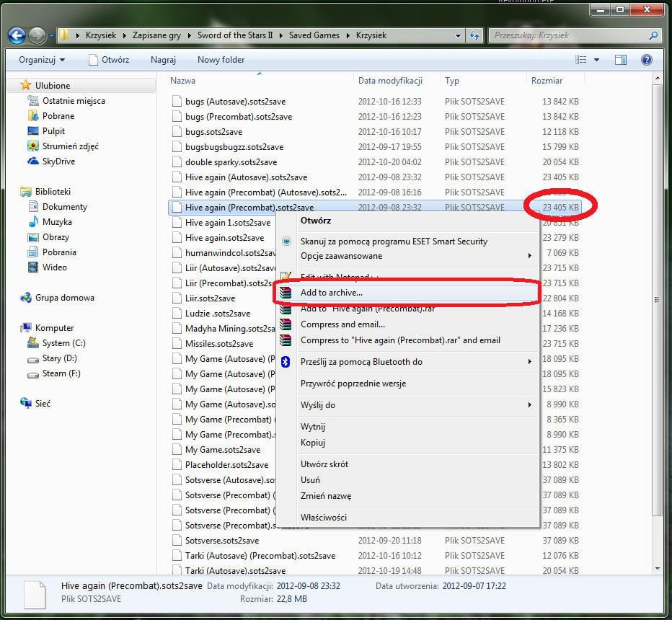
Task: Open Steam (F:) drive in navigation pane
Action: pos(61,373)
